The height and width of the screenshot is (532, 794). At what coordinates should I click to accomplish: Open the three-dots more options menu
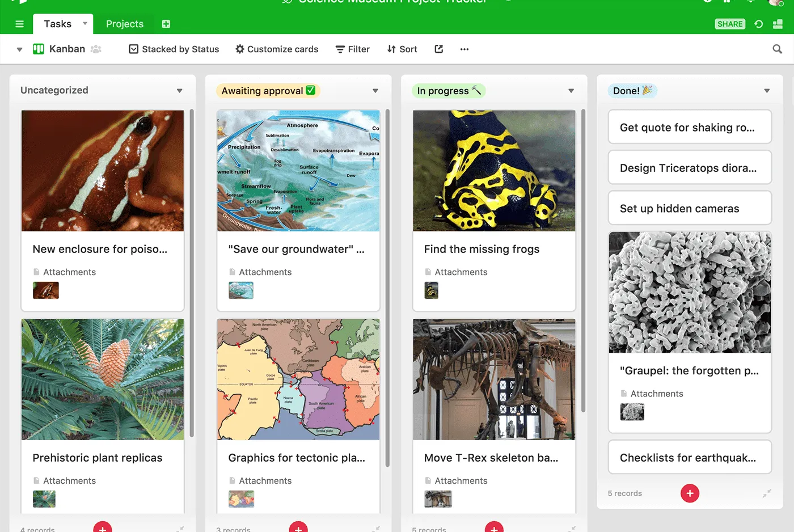pos(464,49)
